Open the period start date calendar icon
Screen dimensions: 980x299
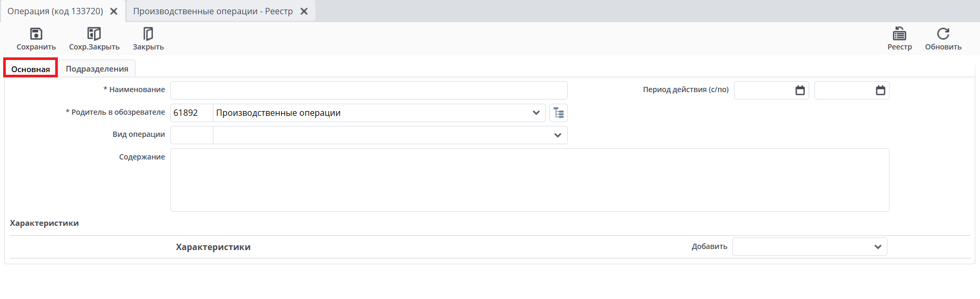click(800, 91)
